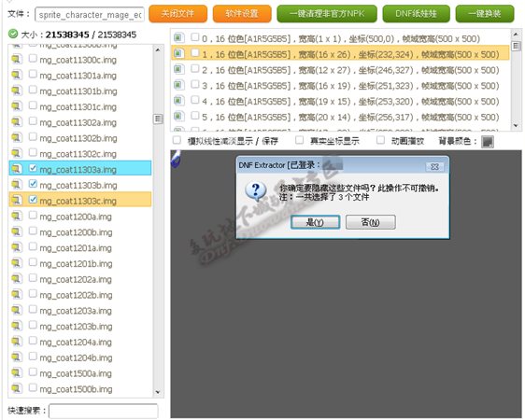Click the frame list scroll-down arrow

(x=516, y=126)
